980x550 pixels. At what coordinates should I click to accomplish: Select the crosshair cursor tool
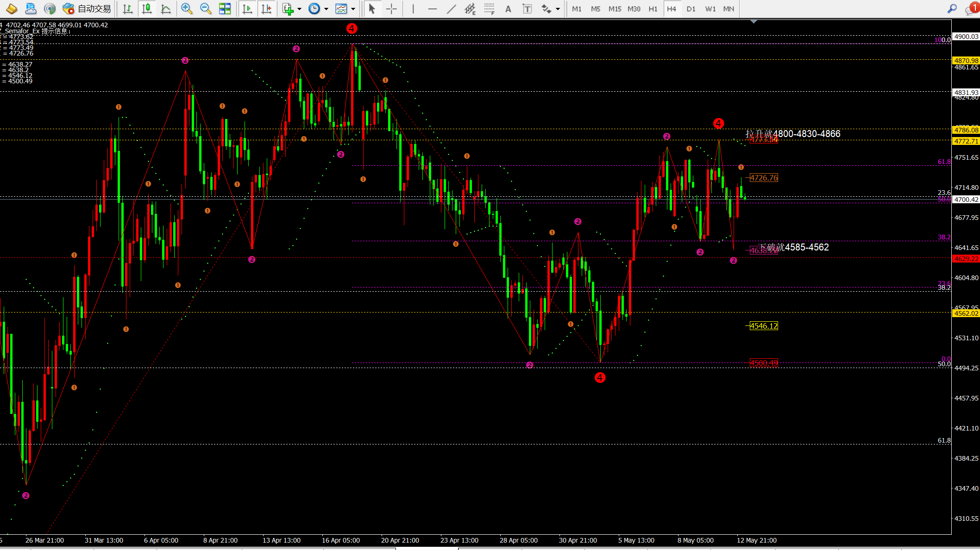pos(391,9)
